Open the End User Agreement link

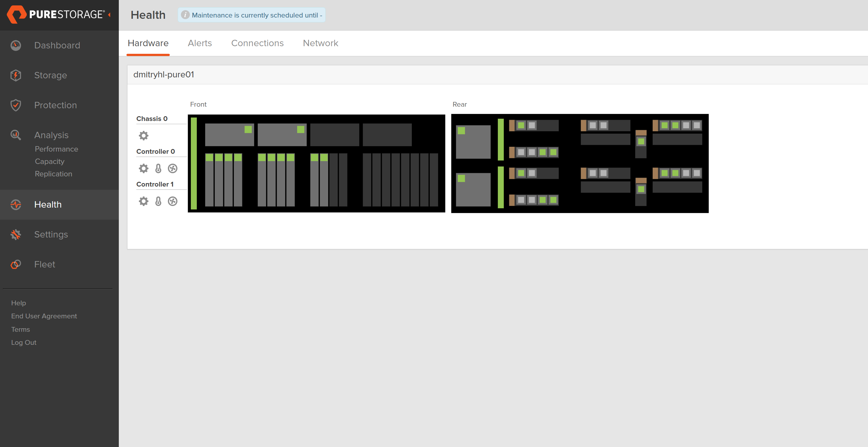coord(44,316)
